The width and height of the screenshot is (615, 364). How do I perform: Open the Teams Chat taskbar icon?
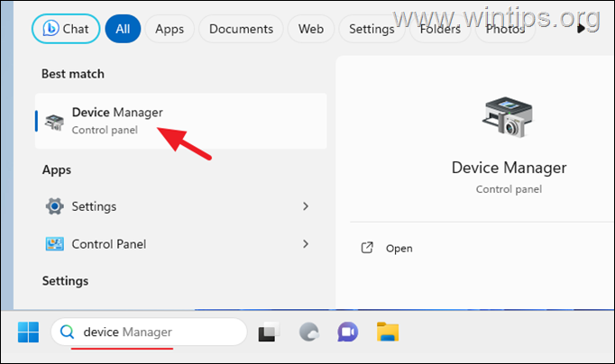click(347, 332)
